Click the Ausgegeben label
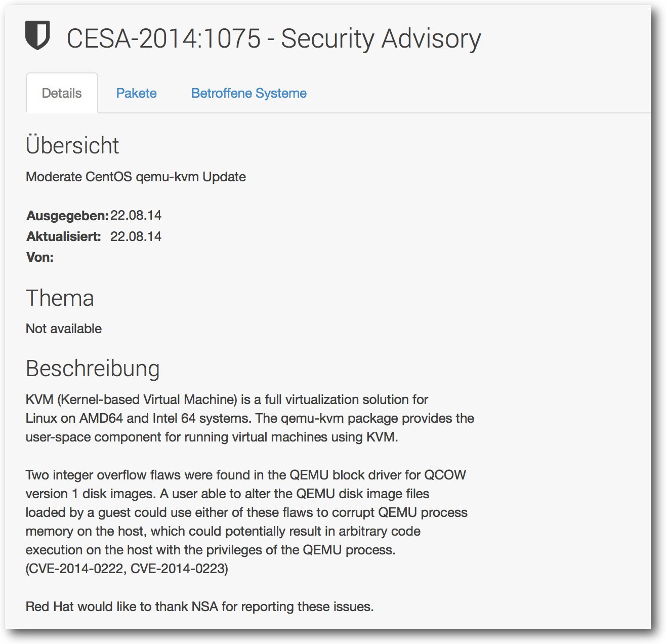 [67, 216]
